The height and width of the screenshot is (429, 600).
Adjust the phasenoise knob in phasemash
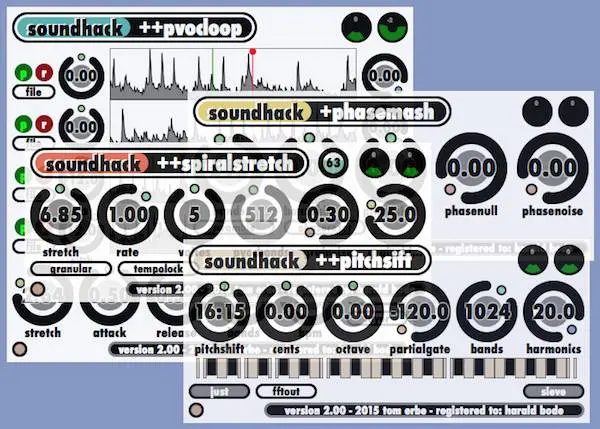click(x=553, y=168)
